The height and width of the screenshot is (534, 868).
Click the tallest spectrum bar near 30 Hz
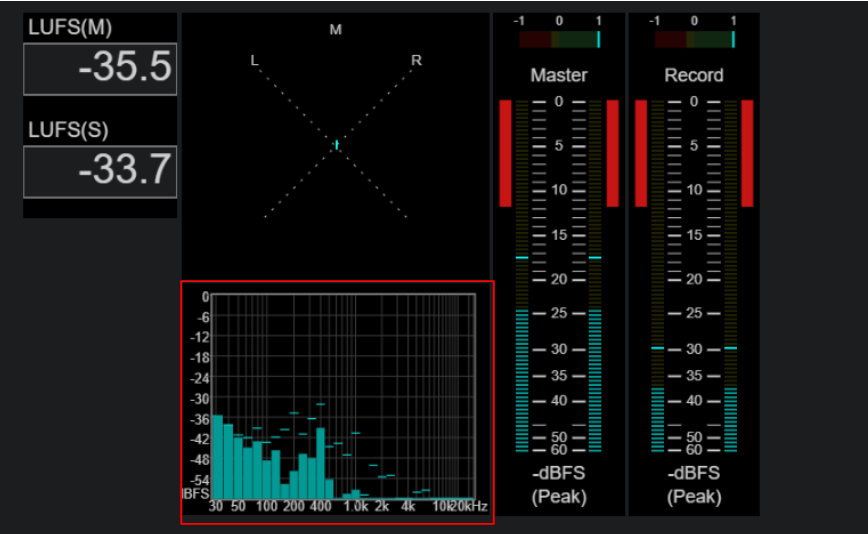218,457
